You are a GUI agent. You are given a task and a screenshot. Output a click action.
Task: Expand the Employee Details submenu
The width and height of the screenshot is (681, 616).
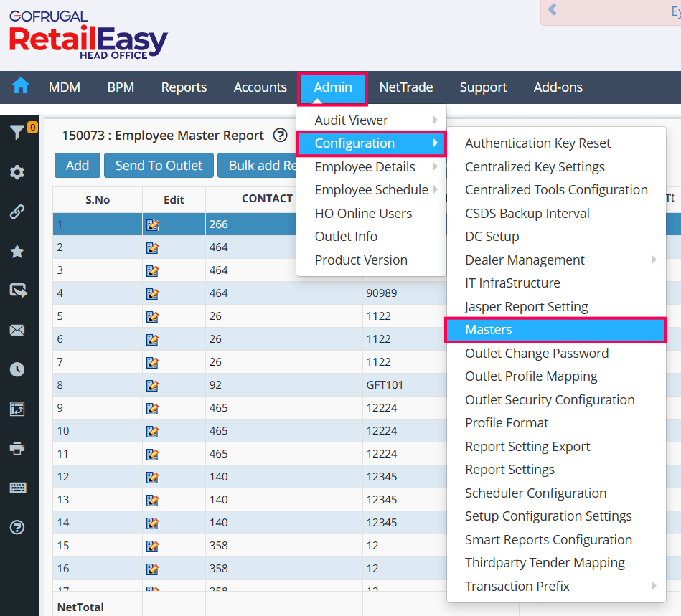click(x=371, y=166)
